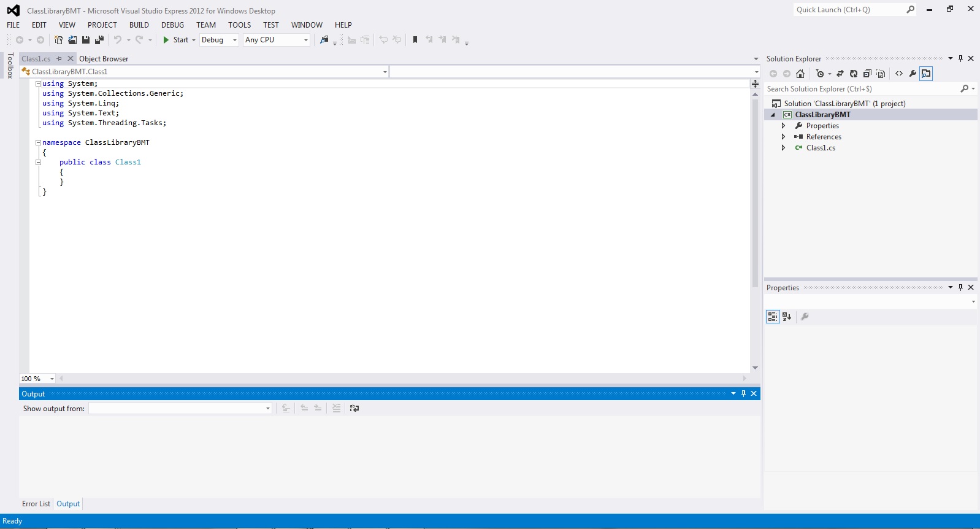Viewport: 980px width, 529px height.
Task: Expand the Class1.cs node in Solution Explorer
Action: click(783, 148)
